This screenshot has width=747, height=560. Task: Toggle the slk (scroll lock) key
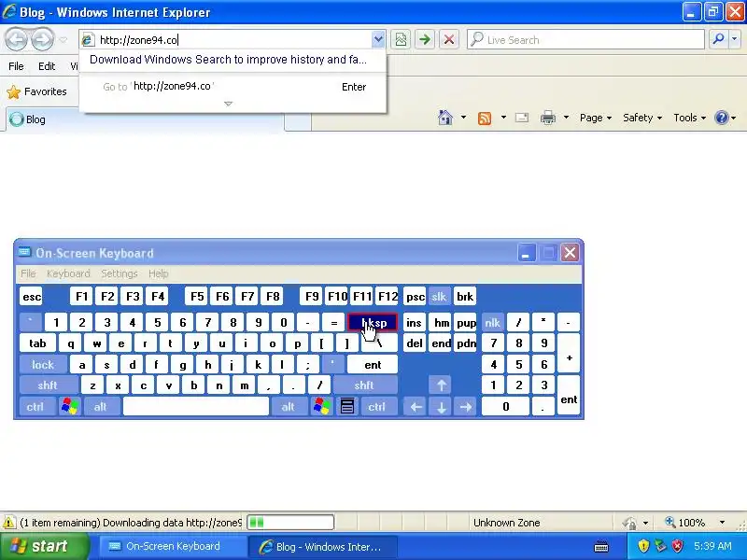click(x=439, y=297)
